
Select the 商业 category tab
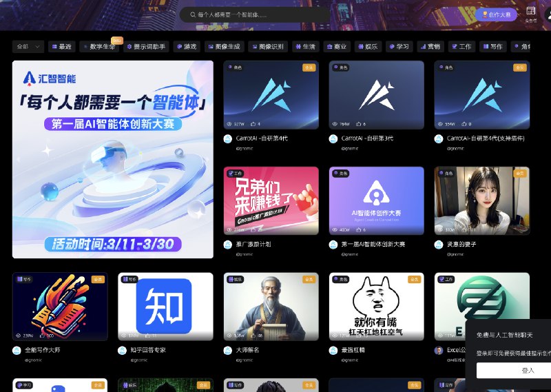click(x=337, y=46)
